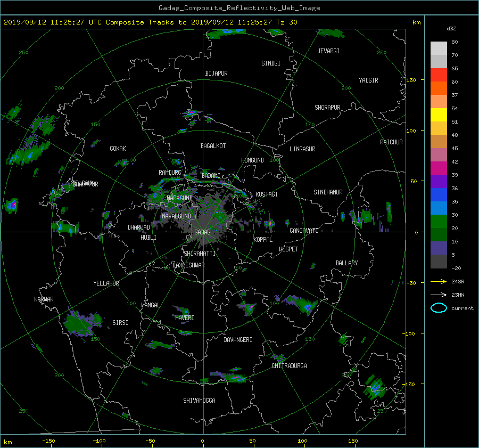
Task: Click the GANGAVATI city label
Action: [304, 231]
